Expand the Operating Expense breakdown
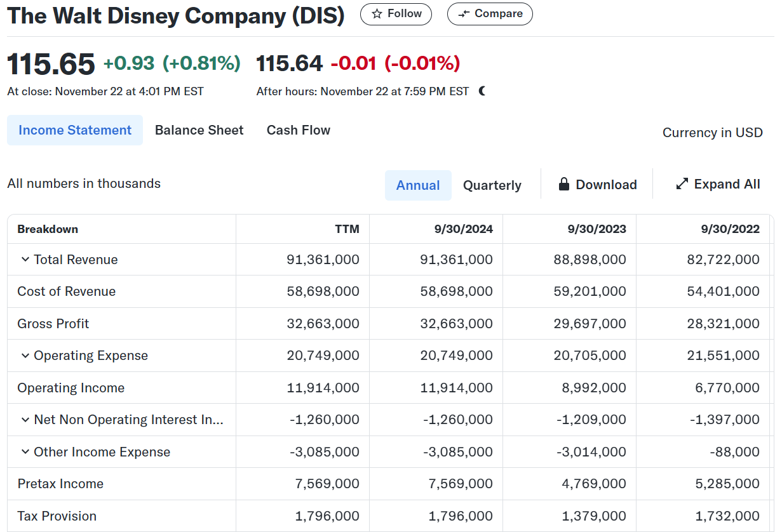 pyautogui.click(x=25, y=356)
